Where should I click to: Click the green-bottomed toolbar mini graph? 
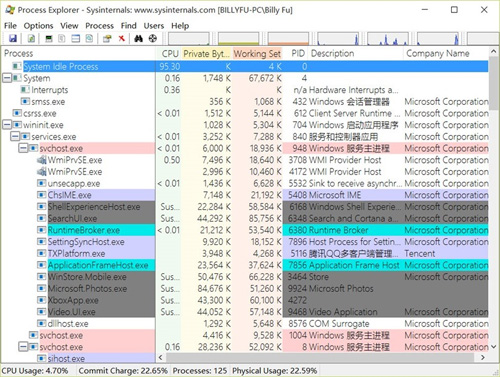tap(239, 39)
